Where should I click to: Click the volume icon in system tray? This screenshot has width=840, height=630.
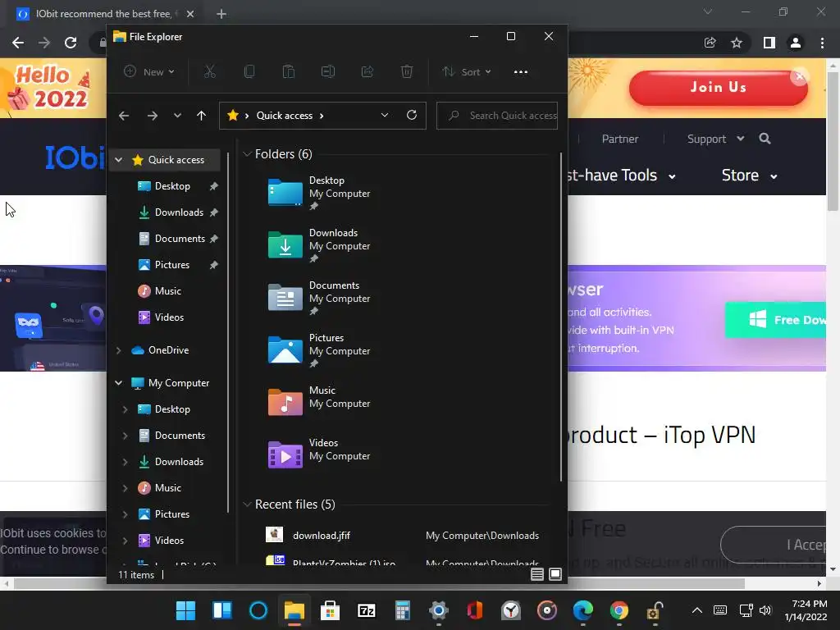765,610
